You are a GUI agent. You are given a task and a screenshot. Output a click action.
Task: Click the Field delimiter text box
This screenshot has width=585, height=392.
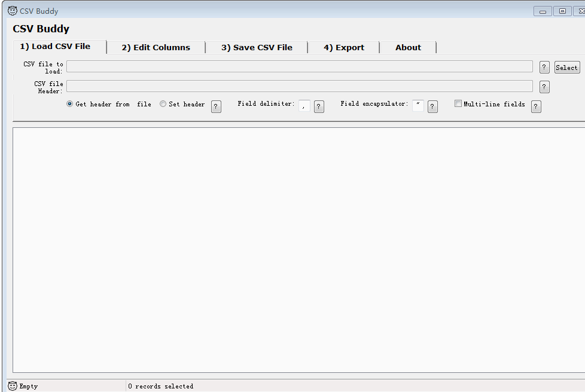(x=304, y=106)
